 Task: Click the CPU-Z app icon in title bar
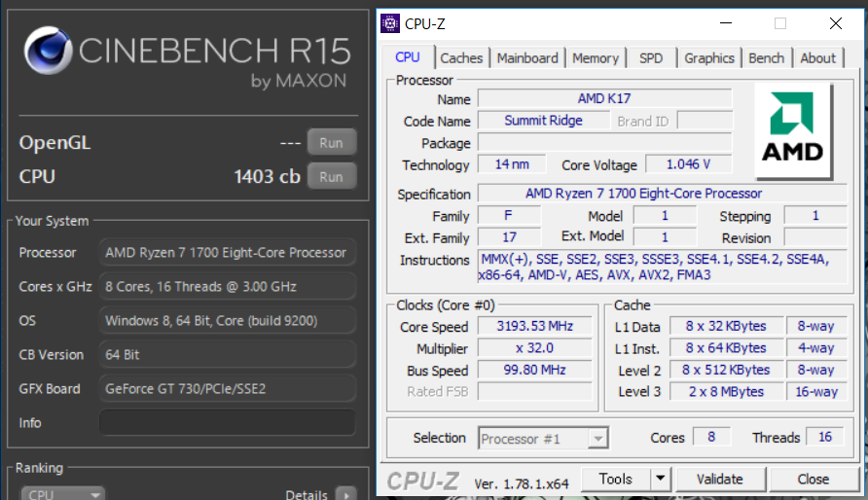tap(389, 23)
